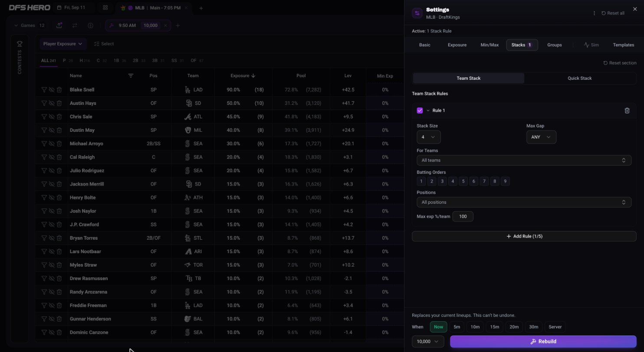Add a new build with the plus icon
The height and width of the screenshot is (352, 644).
click(177, 26)
